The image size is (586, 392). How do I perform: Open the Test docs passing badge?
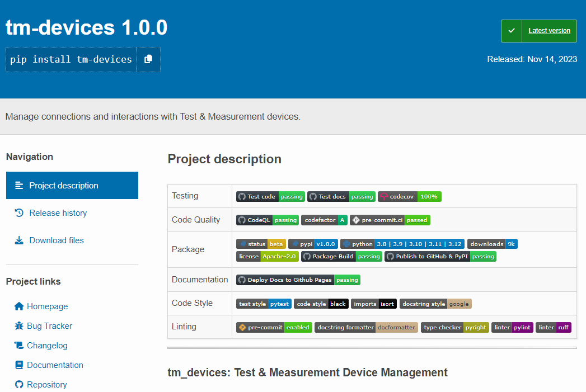point(341,197)
